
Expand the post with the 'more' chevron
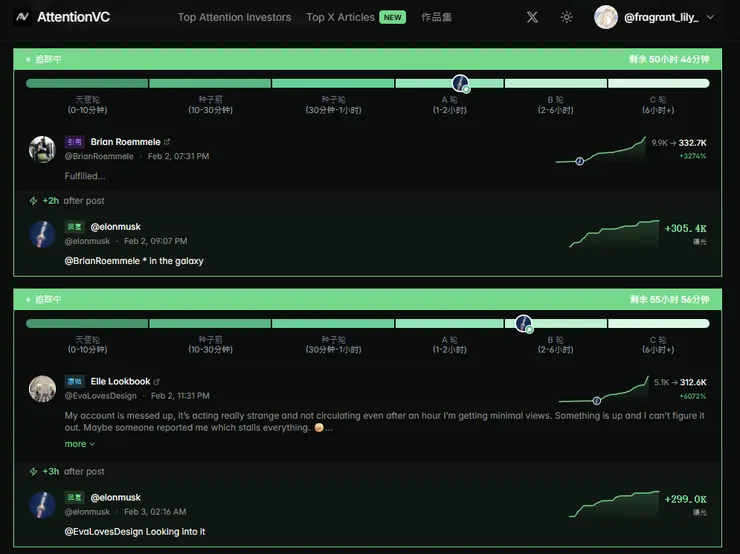coord(80,444)
